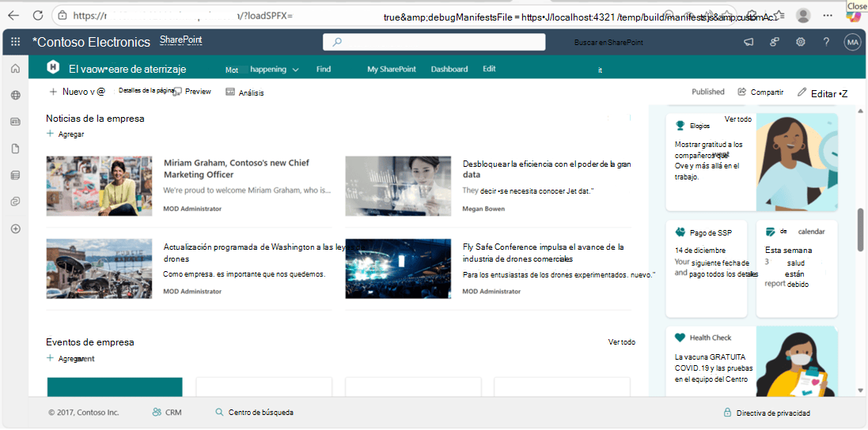Click Agregar under Noticias de la empresa

66,134
